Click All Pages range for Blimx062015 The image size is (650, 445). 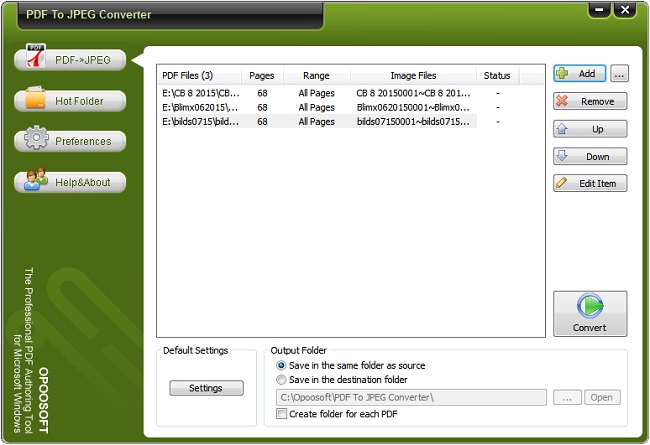pos(316,107)
